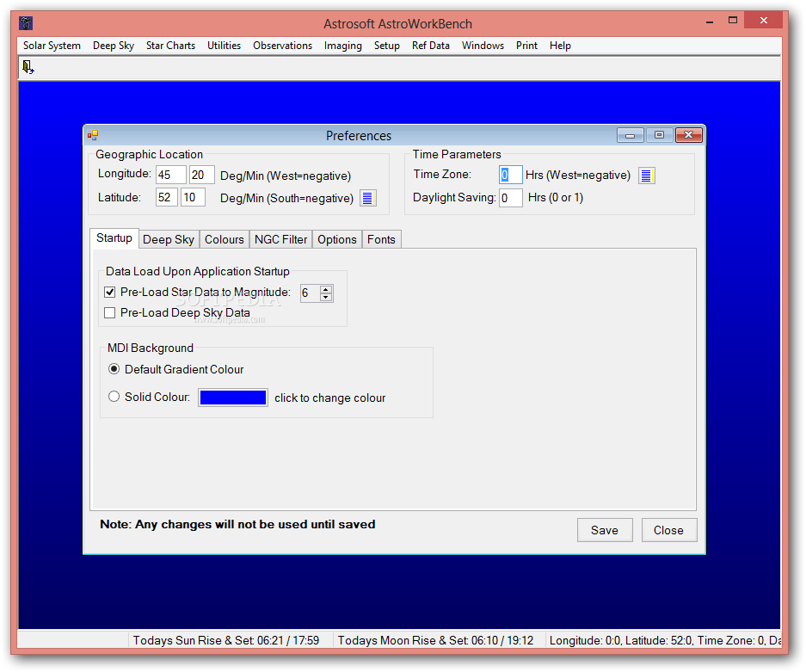Screen dimensions: 806x672
Task: Open the location list icon beside Latitude
Action: point(367,198)
